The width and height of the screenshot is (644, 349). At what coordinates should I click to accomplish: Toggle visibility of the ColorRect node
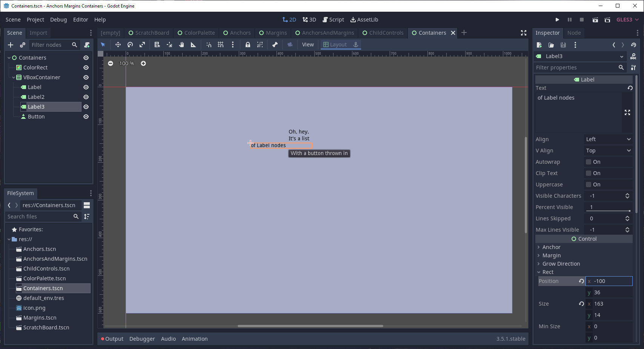tap(86, 68)
